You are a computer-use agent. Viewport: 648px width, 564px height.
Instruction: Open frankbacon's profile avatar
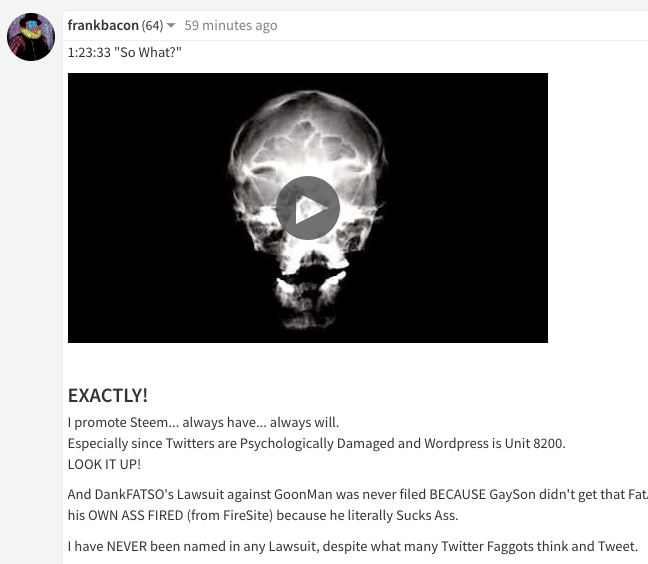[x=31, y=37]
